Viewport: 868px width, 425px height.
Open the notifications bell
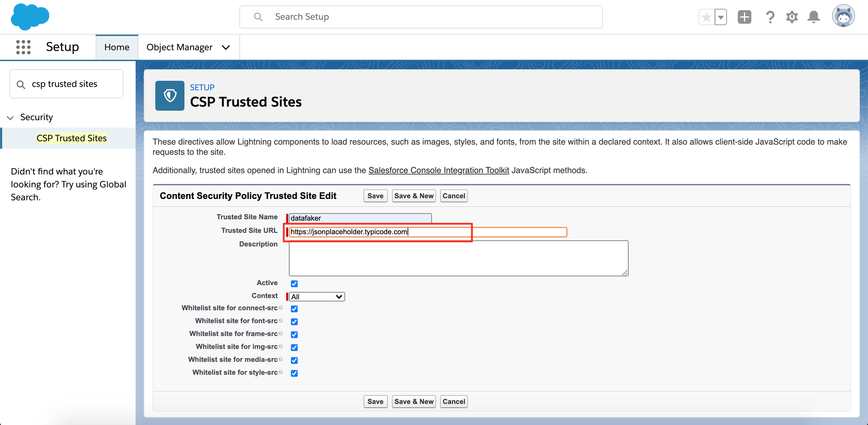[x=813, y=17]
